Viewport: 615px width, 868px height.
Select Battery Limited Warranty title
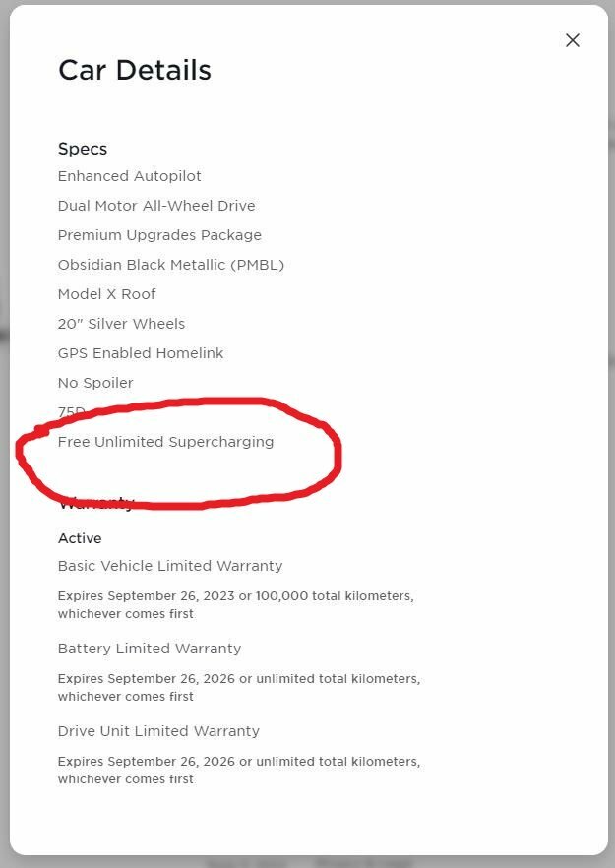pyautogui.click(x=150, y=649)
